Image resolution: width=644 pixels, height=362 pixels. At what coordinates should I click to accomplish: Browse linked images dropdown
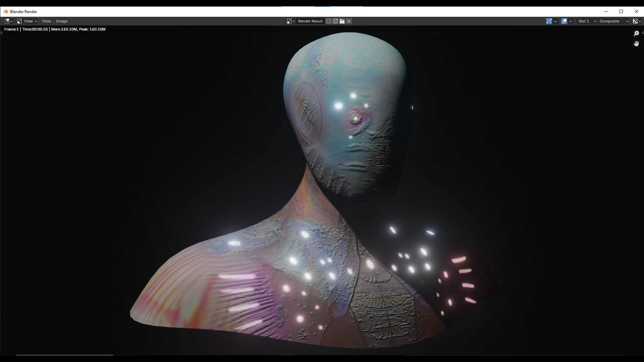[x=290, y=21]
